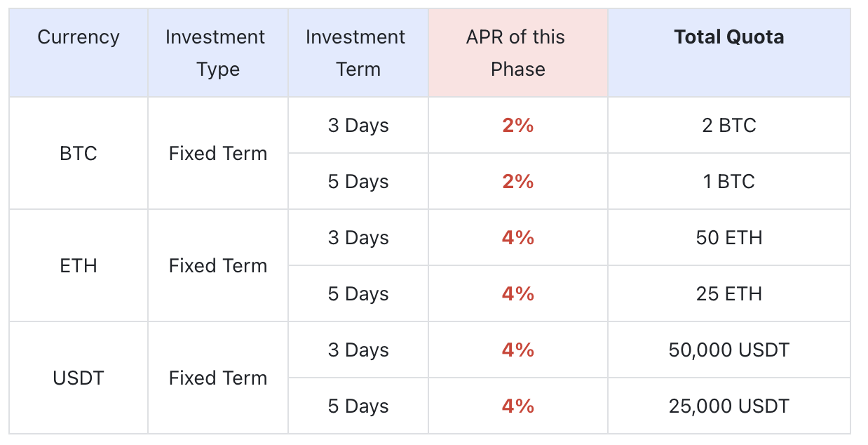Click the Currency column header

(79, 37)
